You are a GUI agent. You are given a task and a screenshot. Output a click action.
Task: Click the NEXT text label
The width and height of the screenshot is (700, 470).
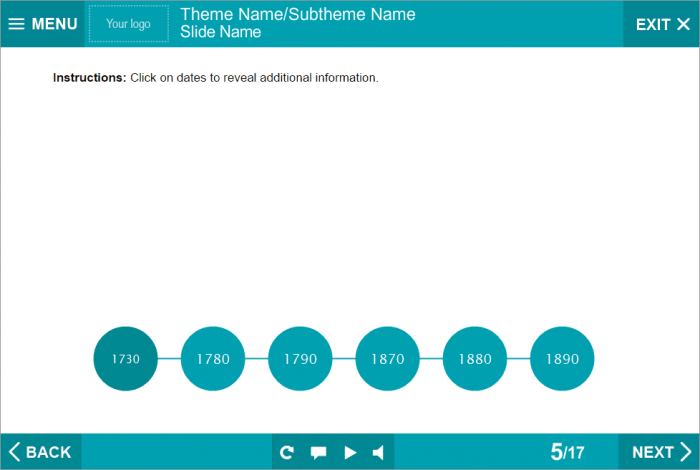tap(652, 452)
